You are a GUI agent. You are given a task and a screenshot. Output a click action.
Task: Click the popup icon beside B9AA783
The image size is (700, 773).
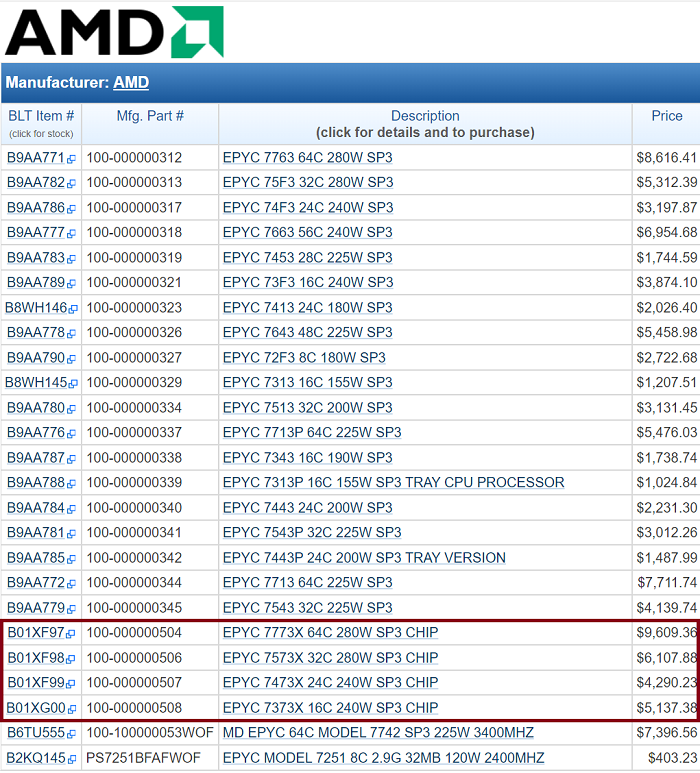tap(71, 258)
